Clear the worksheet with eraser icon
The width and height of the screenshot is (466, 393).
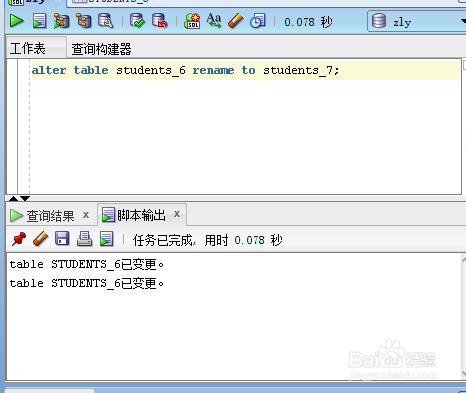236,21
